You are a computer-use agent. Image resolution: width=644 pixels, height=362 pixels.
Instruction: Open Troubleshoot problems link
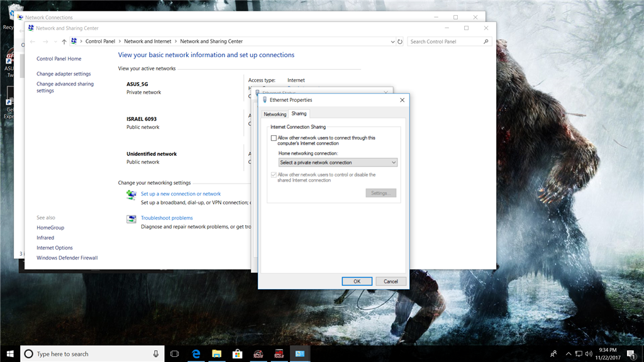click(167, 218)
